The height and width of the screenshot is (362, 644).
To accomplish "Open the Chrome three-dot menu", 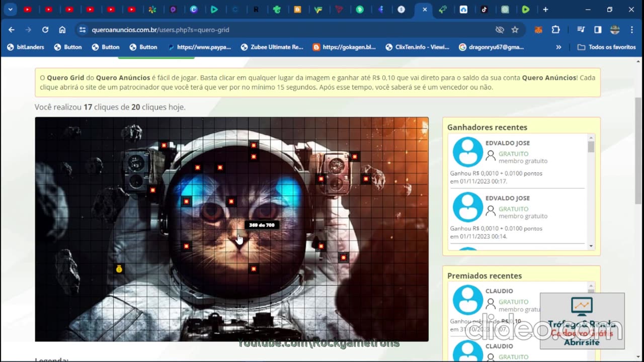I will tap(631, 30).
